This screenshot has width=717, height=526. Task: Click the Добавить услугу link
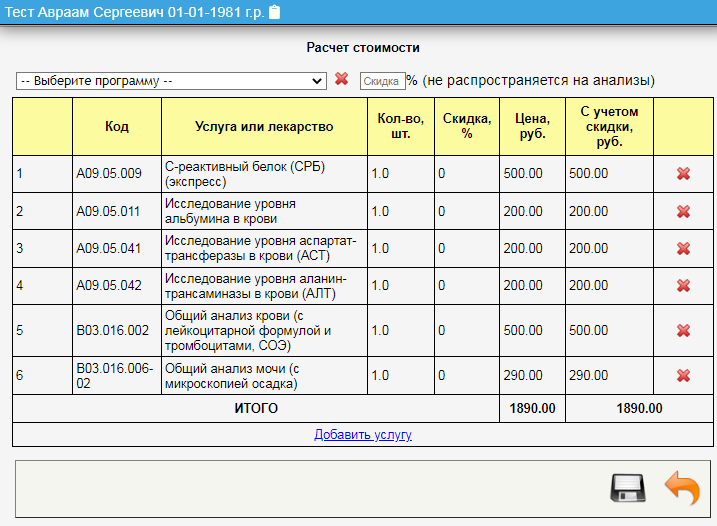[x=363, y=435]
